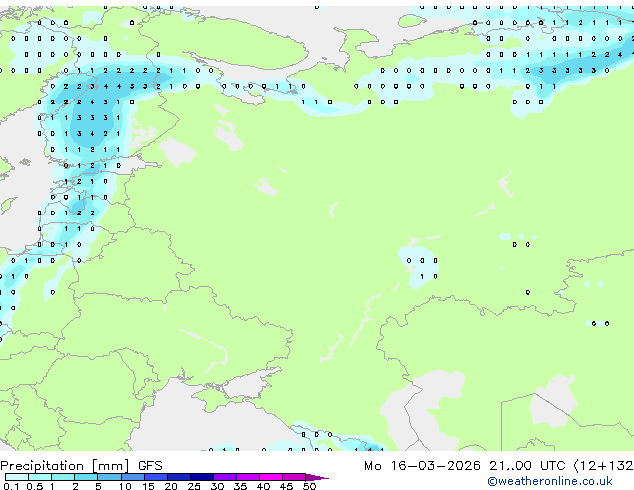
Task: Click the '0.5' legend label
Action: (35, 486)
